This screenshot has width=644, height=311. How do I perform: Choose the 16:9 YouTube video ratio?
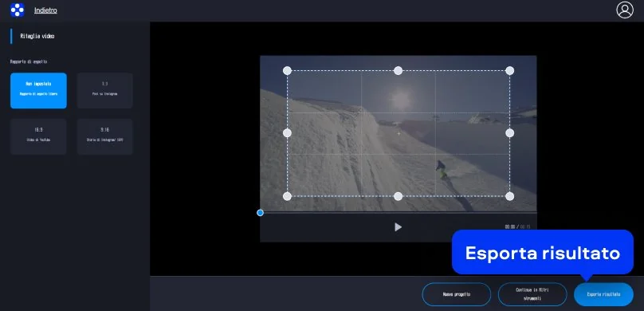(38, 136)
